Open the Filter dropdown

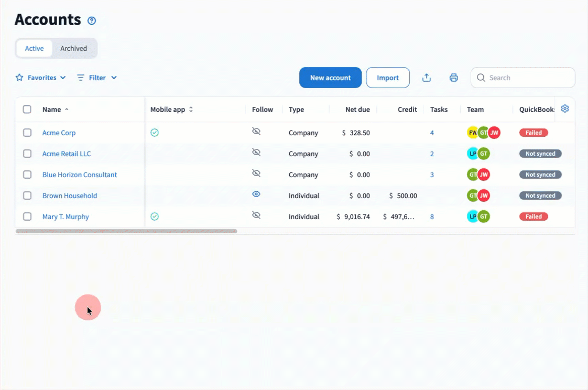point(97,78)
